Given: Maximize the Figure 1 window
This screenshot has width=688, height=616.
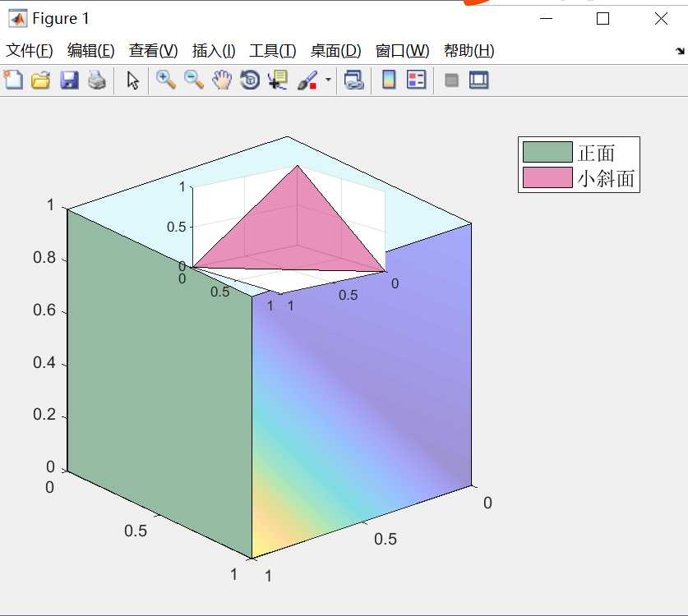Looking at the screenshot, I should [603, 18].
